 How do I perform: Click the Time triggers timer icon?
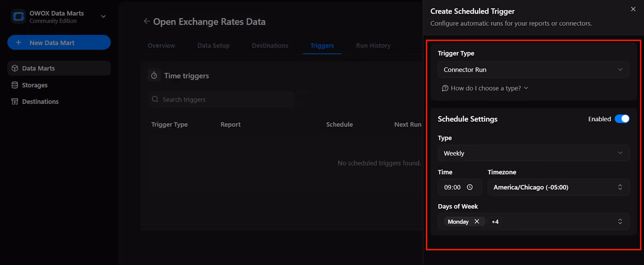(154, 76)
